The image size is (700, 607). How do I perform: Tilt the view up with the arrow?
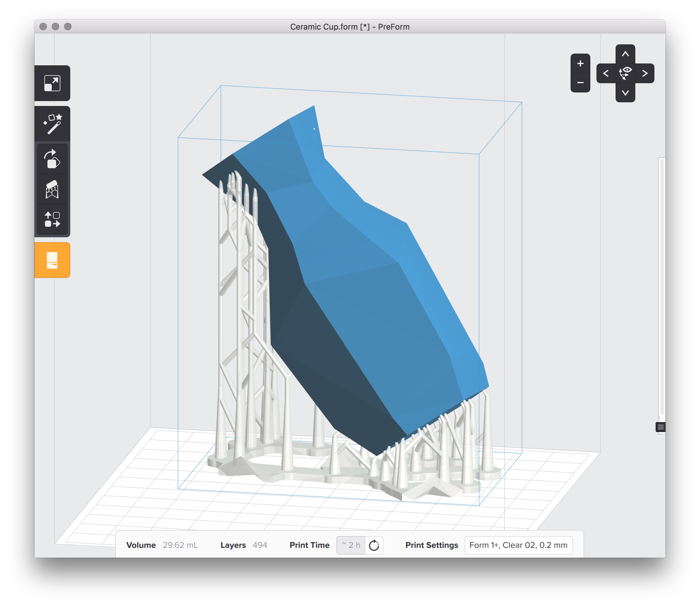click(625, 54)
